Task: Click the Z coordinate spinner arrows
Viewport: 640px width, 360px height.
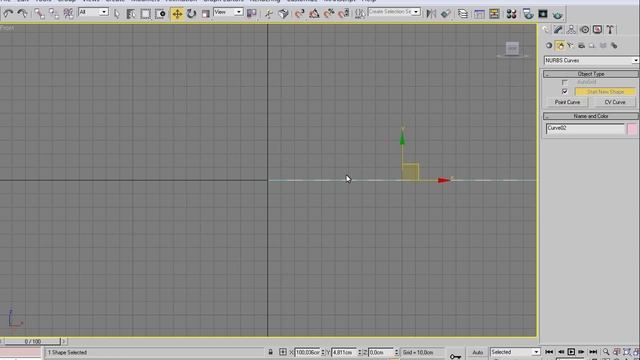Action: 396,352
